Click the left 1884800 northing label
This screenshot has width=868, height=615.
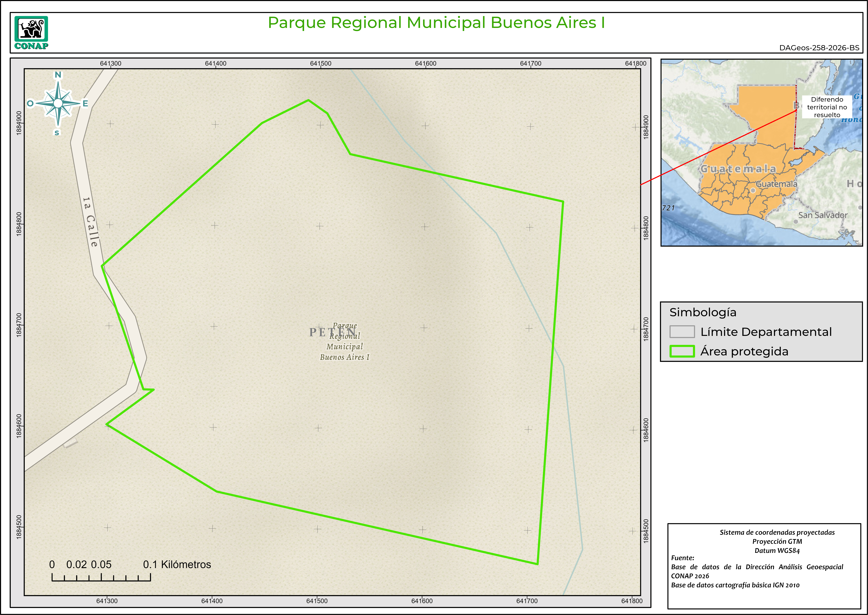pos(19,224)
